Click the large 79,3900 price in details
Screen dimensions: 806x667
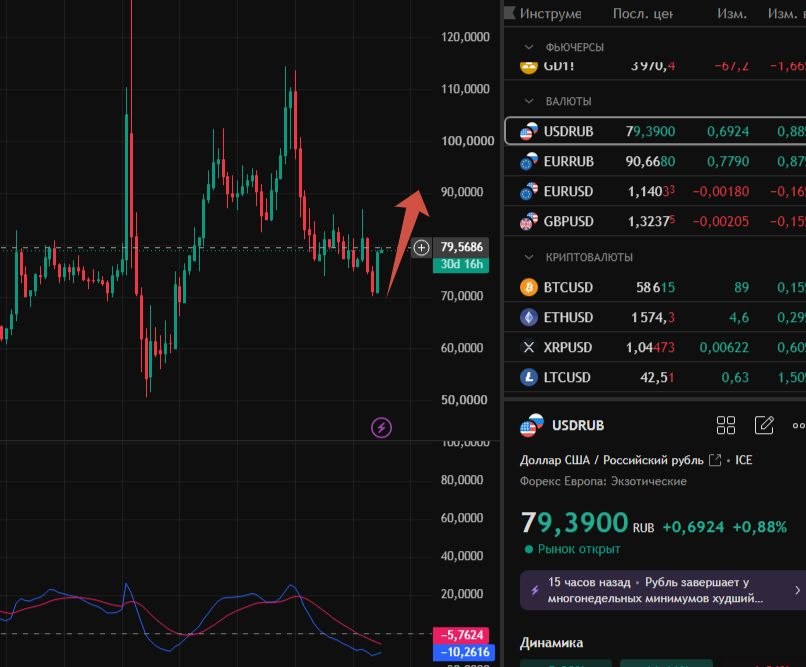click(x=574, y=523)
